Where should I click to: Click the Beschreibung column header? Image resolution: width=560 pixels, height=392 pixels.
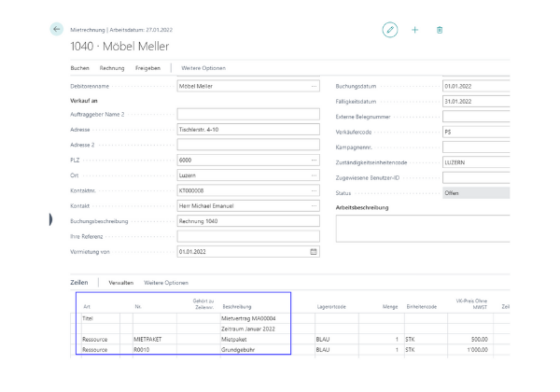pos(237,305)
